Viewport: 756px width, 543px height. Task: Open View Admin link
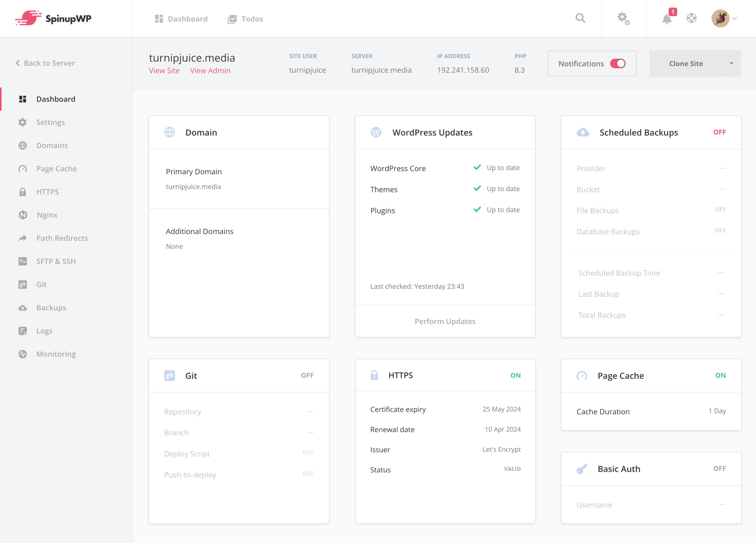(x=210, y=70)
